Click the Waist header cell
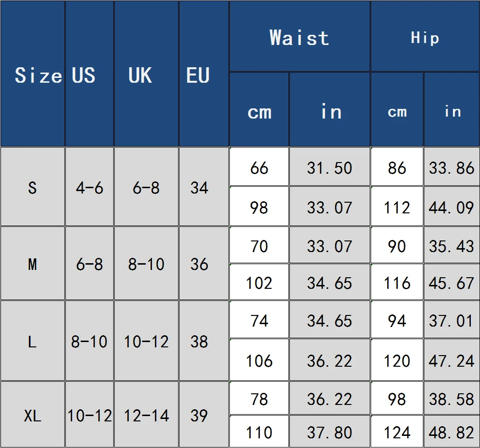Screen dimensions: 480x448 (x=300, y=36)
